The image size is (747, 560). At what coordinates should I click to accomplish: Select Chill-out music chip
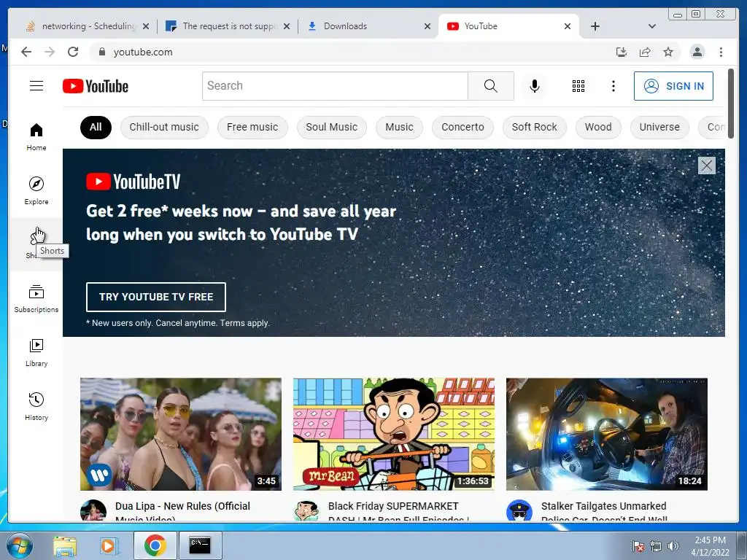164,127
